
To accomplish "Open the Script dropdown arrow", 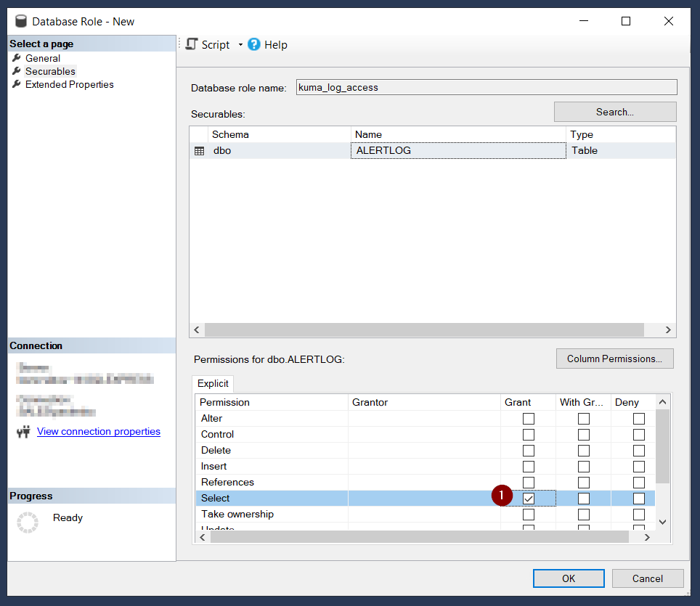I will pyautogui.click(x=240, y=45).
